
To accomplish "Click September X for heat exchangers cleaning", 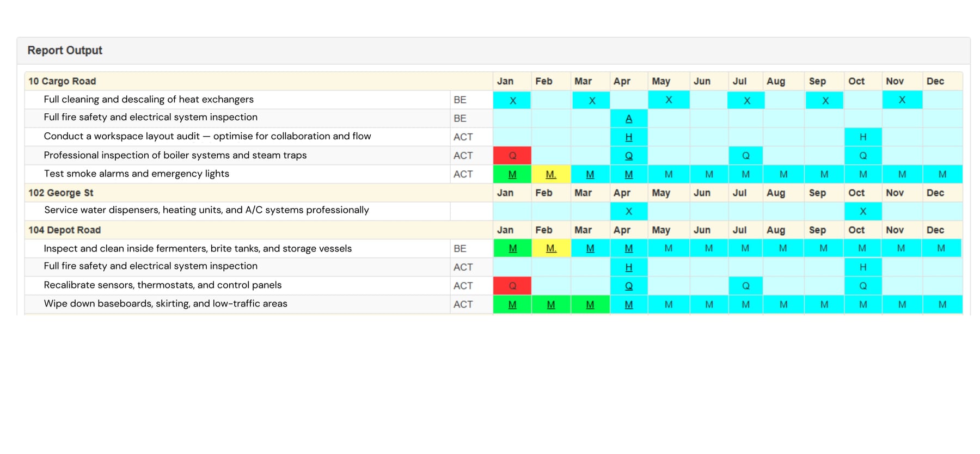I will coord(825,100).
